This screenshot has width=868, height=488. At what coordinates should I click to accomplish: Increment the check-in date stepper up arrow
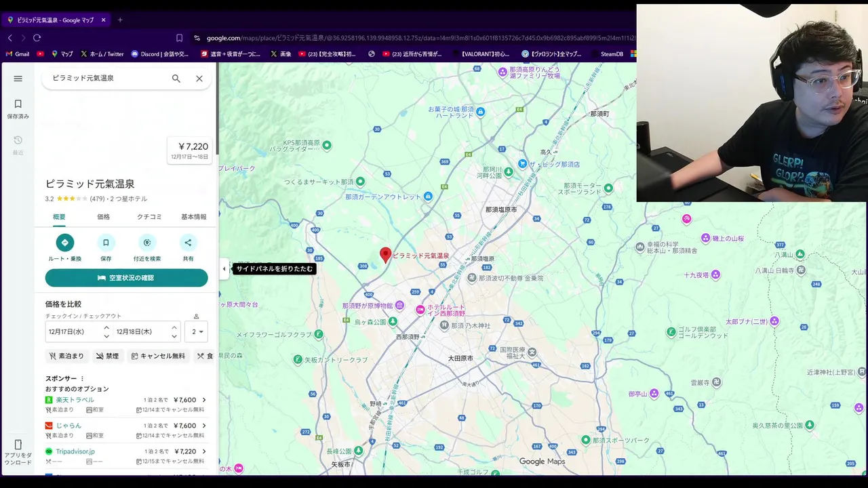[x=106, y=328]
